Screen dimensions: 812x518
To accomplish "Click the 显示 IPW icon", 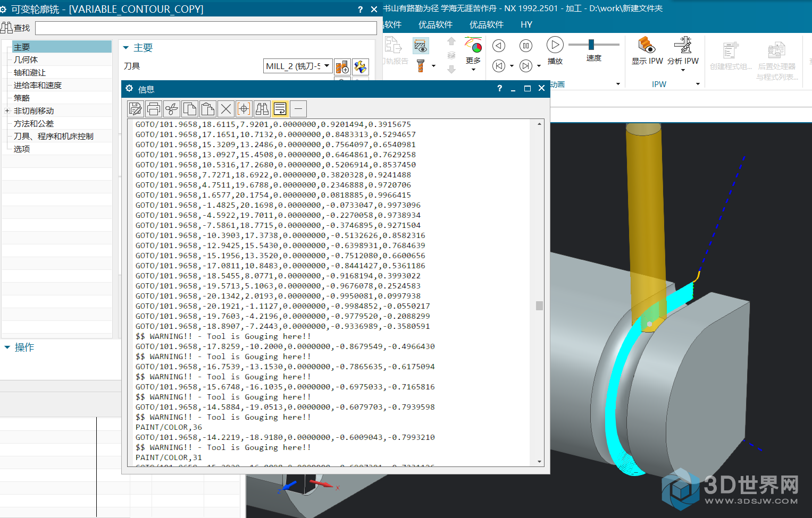I will click(647, 45).
